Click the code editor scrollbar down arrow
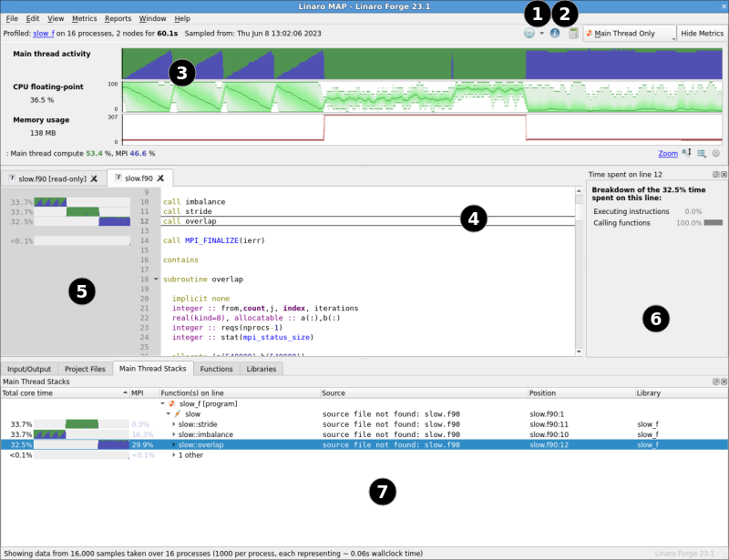The image size is (729, 560). 579,351
